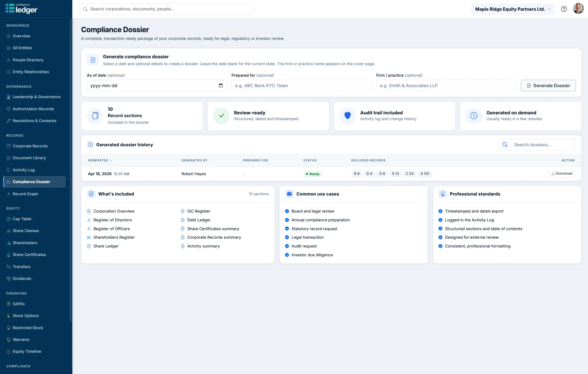Expand the Maple Ridge Equity Partners Ltd. selector
The height and width of the screenshot is (374, 588).
click(513, 9)
